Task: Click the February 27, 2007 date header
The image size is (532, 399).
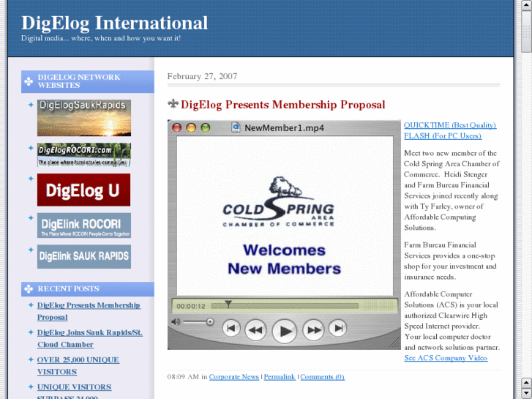Action: click(202, 76)
